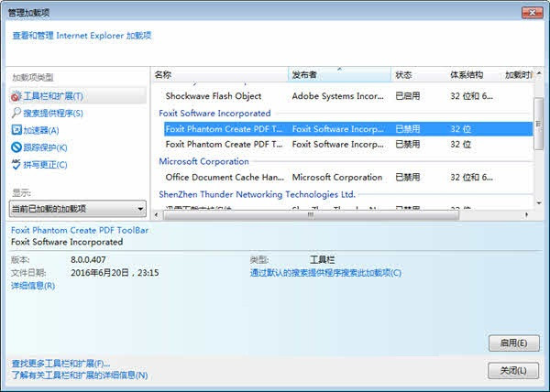Viewport: 550px width, 392px height.
Task: Click Adobe Systems Incor... publisher cell
Action: coord(337,96)
